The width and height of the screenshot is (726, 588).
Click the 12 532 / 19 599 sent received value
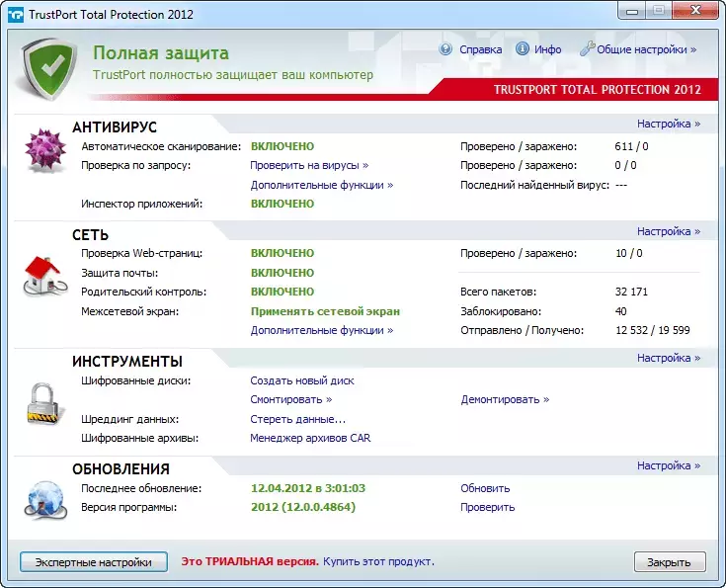point(652,330)
